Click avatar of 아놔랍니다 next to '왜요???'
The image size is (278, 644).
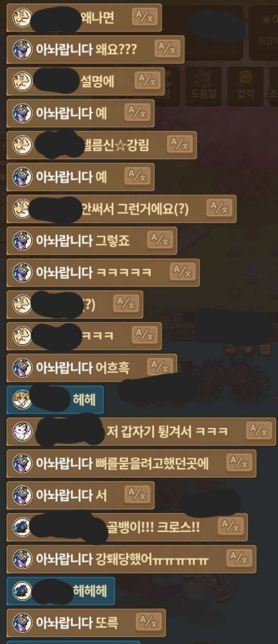click(x=22, y=49)
